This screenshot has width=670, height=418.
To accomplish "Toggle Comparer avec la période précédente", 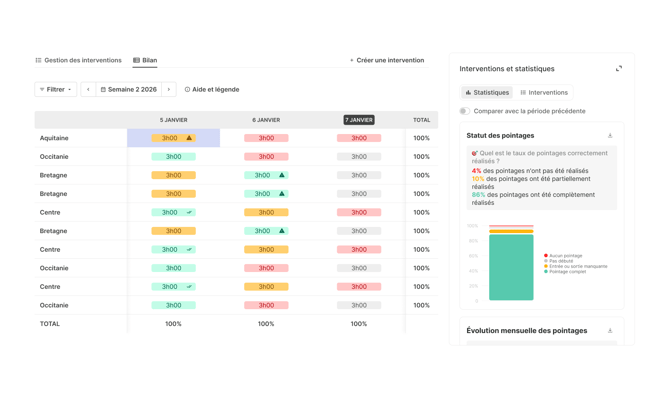I will click(465, 111).
